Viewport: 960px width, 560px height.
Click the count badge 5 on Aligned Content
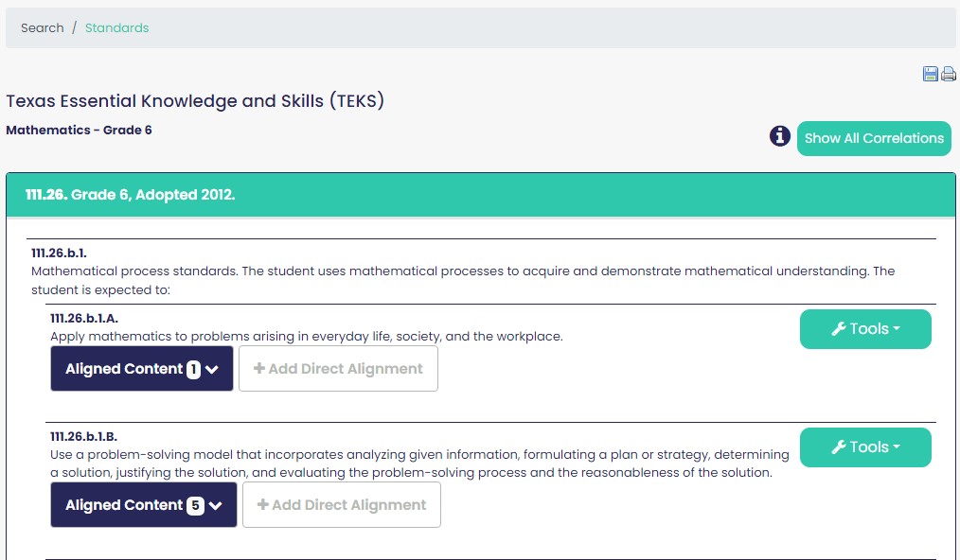[195, 505]
